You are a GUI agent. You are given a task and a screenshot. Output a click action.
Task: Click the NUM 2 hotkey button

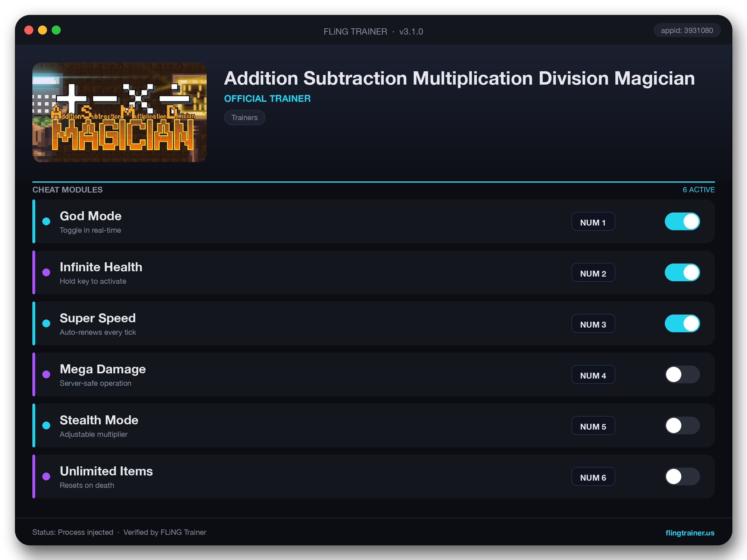[593, 273]
